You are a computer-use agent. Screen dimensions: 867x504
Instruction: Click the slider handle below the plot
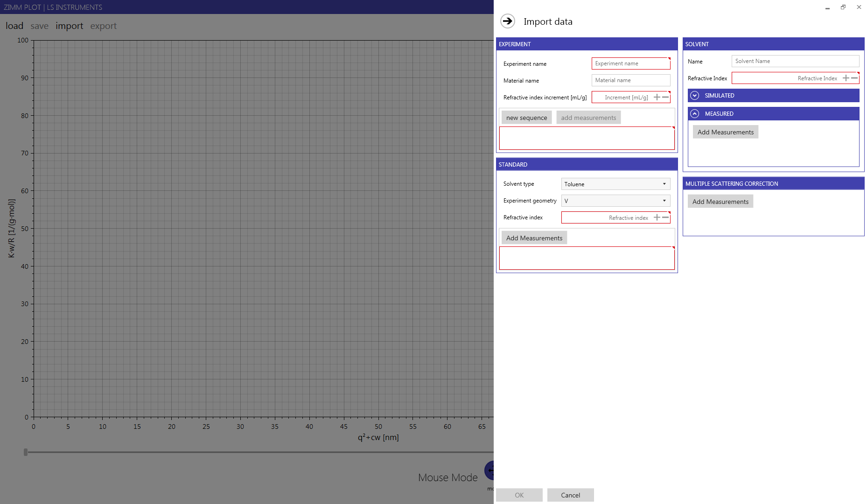pyautogui.click(x=26, y=452)
